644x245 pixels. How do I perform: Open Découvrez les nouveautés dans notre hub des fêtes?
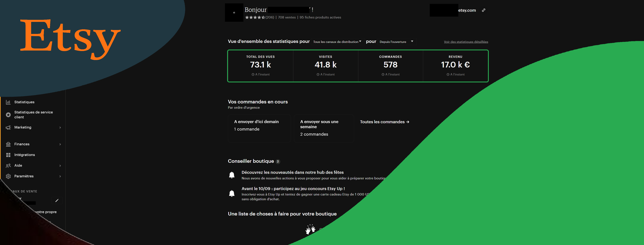pyautogui.click(x=292, y=172)
